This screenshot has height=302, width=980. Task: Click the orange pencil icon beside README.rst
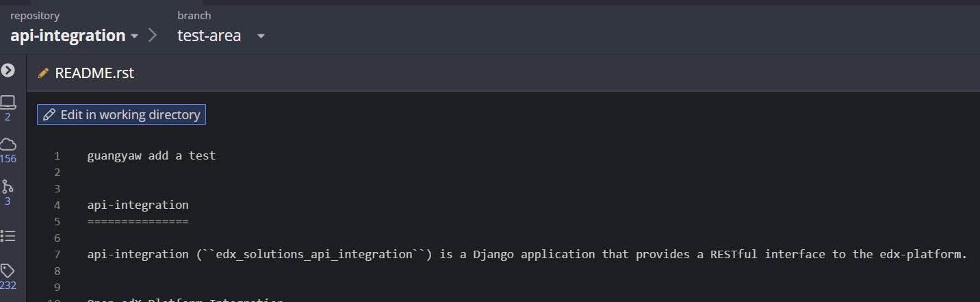[43, 73]
